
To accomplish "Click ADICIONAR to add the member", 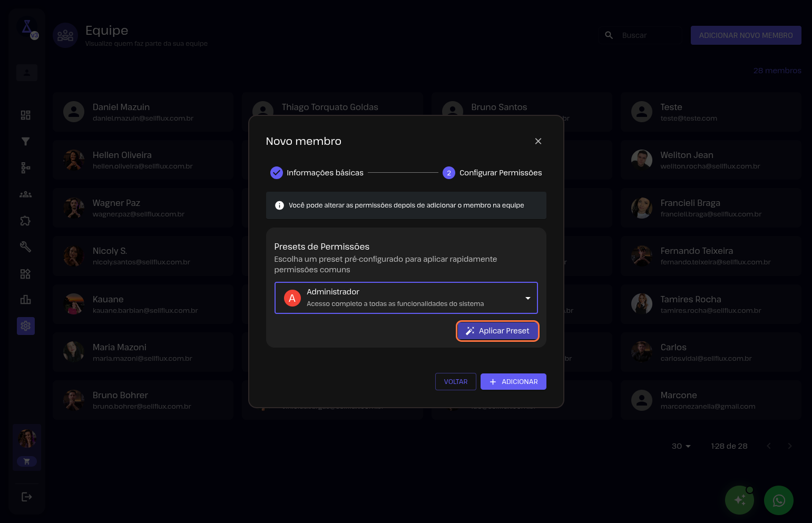I will point(513,382).
